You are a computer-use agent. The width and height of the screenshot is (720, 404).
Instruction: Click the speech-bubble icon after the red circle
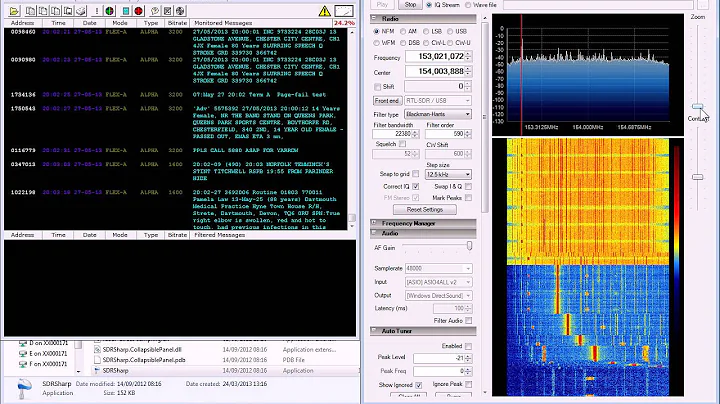coord(155,11)
